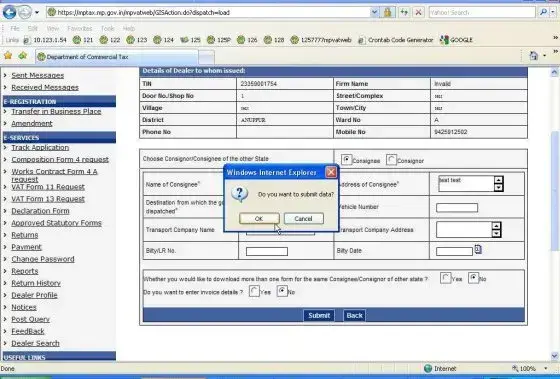Expand the Home button dropdown arrow
The width and height of the screenshot is (560, 379).
coord(544,56)
